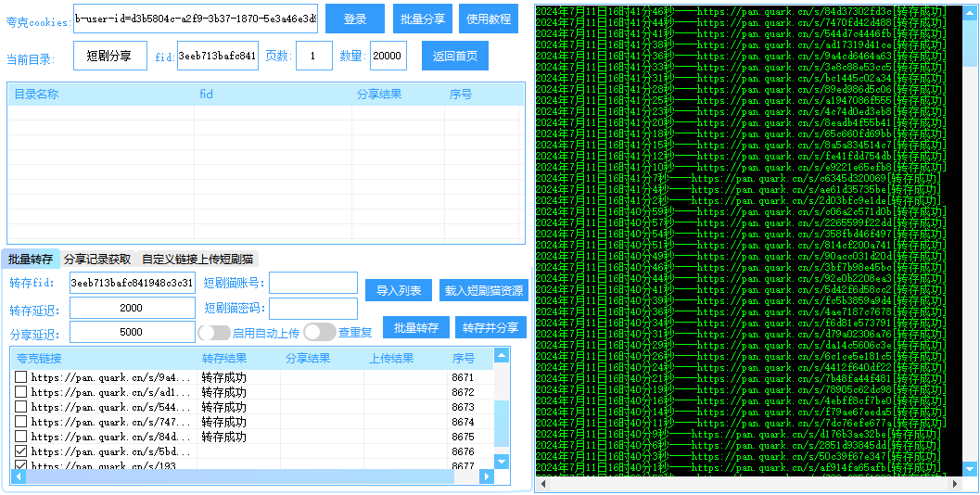Toggle the 查重复 switch
Screen dimensions: 980x495
319,333
